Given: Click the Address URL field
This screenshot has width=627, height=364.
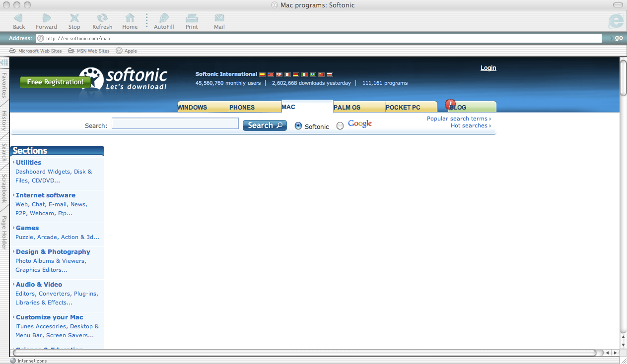Looking at the screenshot, I should (x=319, y=38).
